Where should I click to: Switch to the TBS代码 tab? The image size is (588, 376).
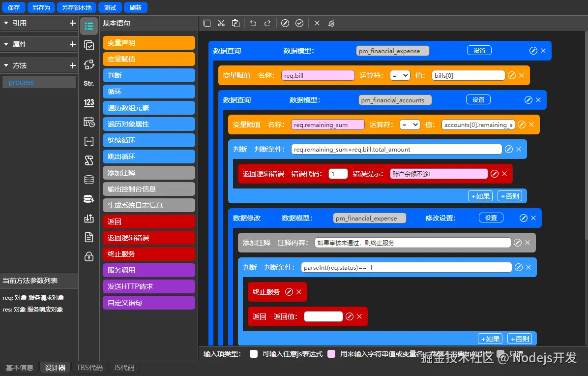89,368
